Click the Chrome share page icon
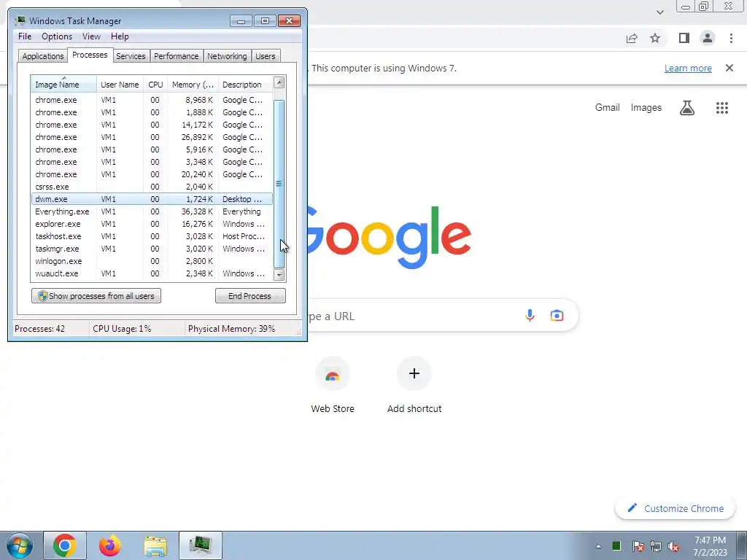 click(x=632, y=38)
